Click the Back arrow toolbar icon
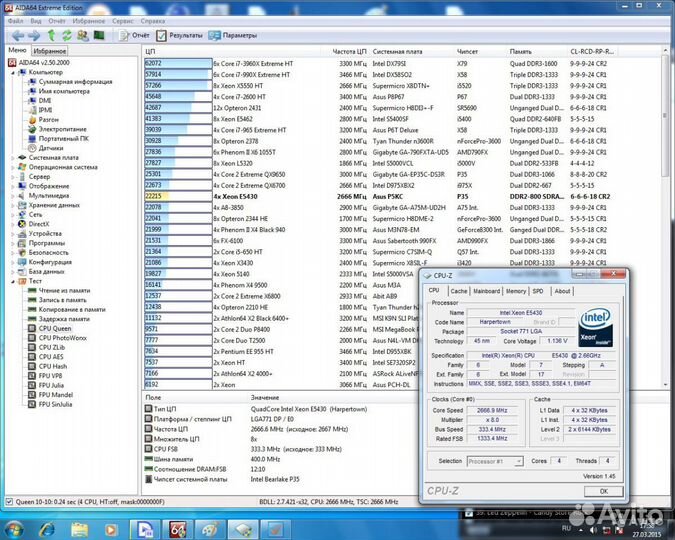 pyautogui.click(x=18, y=36)
